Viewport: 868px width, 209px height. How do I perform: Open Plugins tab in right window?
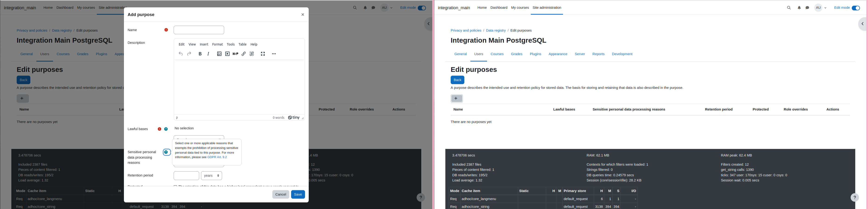(535, 54)
